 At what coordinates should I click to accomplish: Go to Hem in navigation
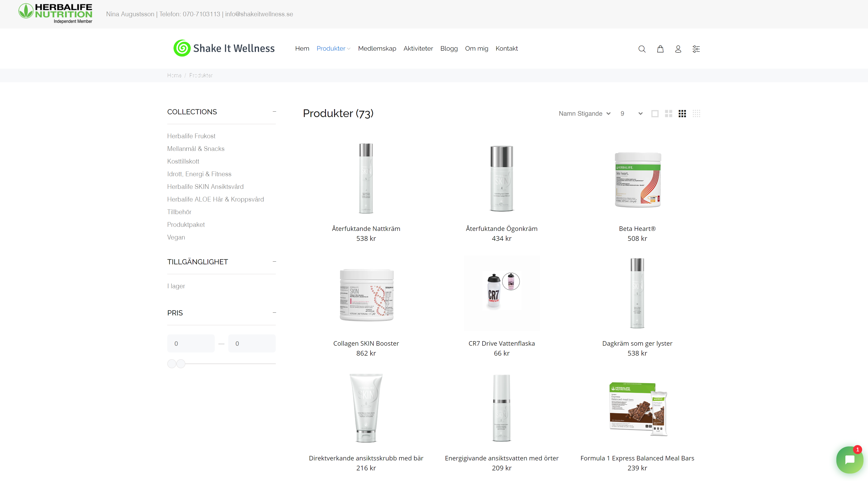302,49
